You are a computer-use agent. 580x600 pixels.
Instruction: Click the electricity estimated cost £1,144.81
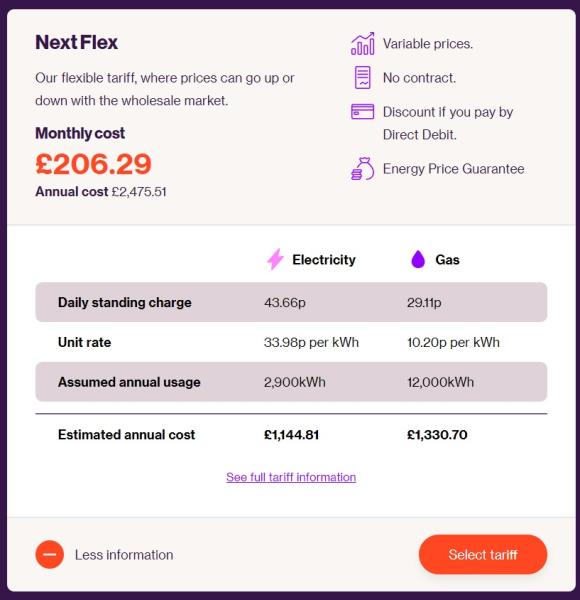(292, 435)
